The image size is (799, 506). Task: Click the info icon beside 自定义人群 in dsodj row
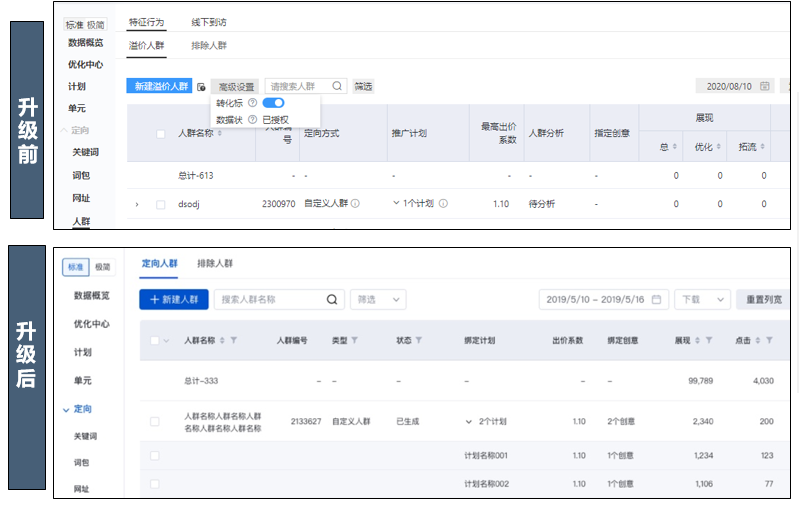[355, 204]
